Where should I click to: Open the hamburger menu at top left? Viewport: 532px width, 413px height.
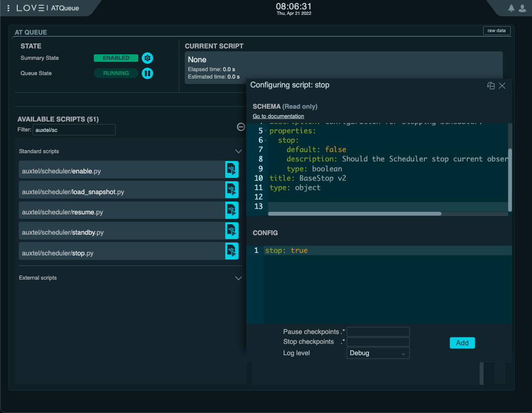[x=7, y=8]
